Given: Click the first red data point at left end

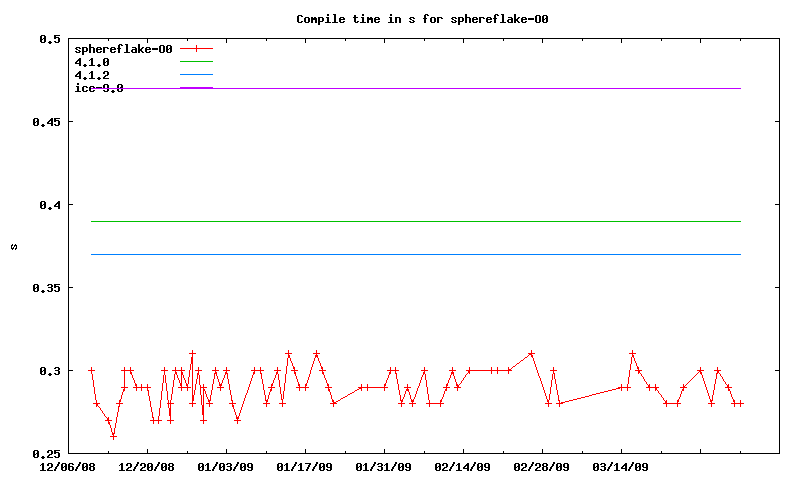Looking at the screenshot, I should [91, 370].
